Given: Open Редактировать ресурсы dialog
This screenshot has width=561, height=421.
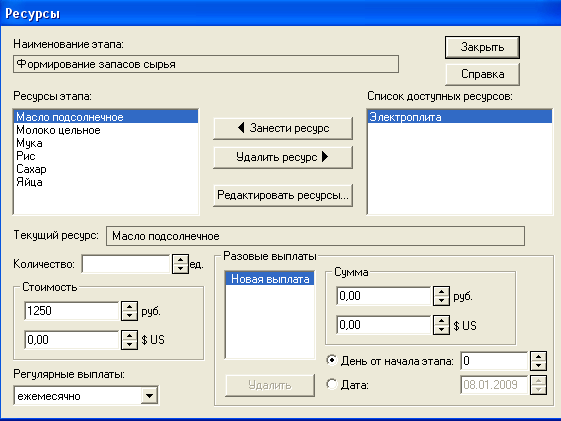Looking at the screenshot, I should (x=283, y=195).
